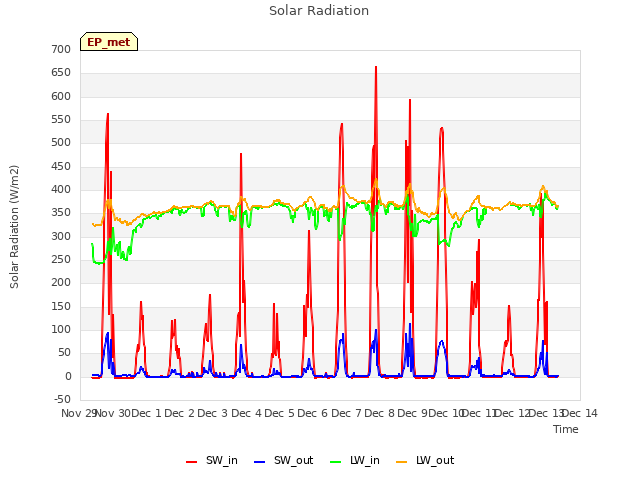The width and height of the screenshot is (640, 480).
Task: Click the Nov 29 x-axis label
Action: point(78,413)
